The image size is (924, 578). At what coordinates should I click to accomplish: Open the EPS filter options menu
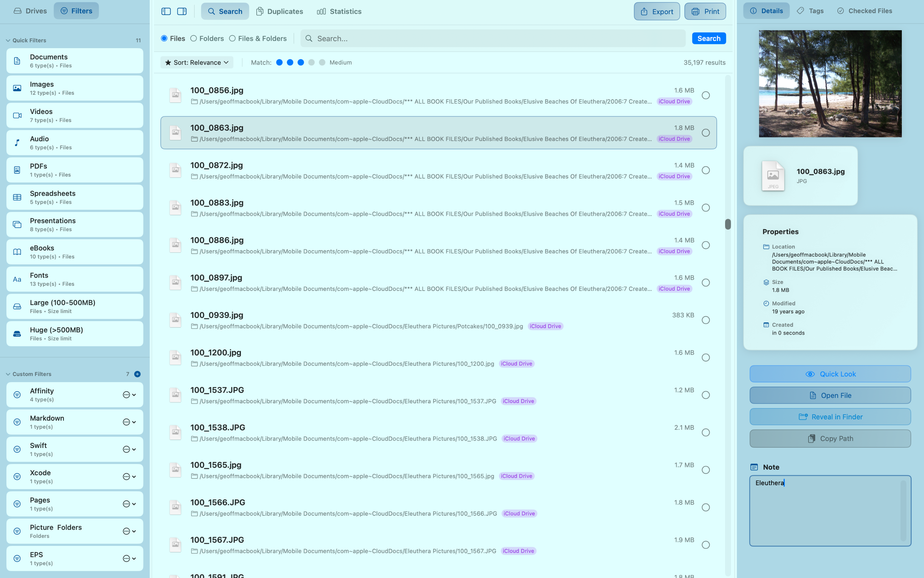click(x=129, y=558)
